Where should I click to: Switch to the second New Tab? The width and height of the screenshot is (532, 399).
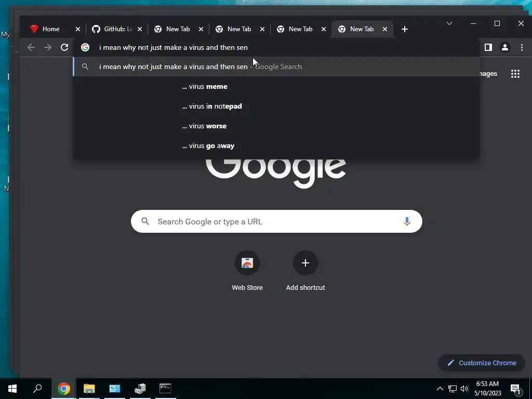(x=239, y=29)
